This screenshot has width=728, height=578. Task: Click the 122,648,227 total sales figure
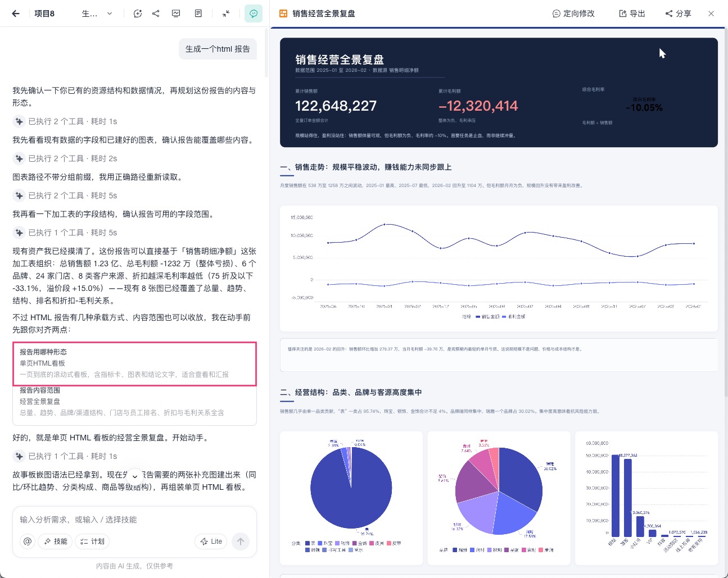336,106
